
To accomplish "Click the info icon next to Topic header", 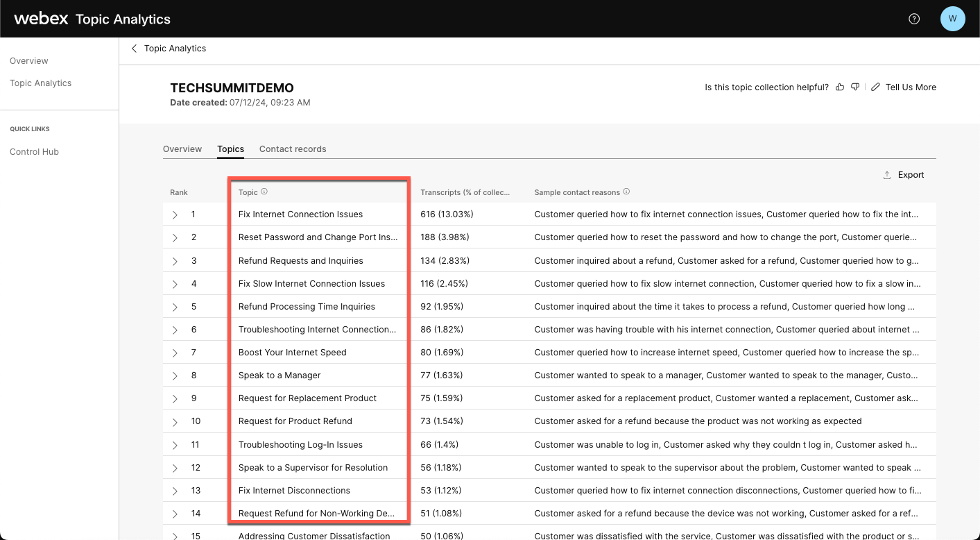I will pyautogui.click(x=264, y=192).
